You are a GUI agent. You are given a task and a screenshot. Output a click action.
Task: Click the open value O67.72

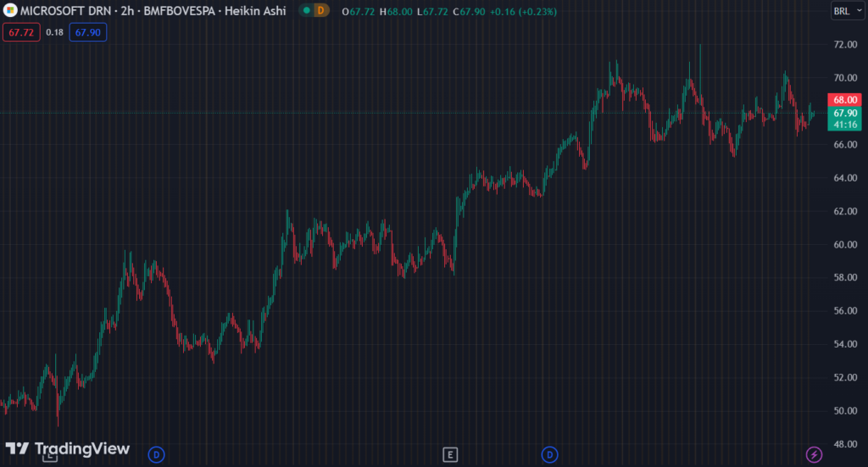(x=359, y=12)
